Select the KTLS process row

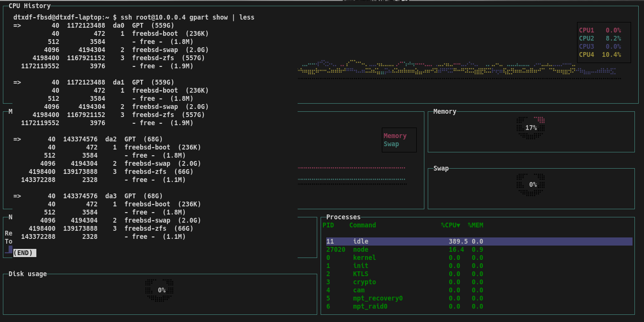point(361,274)
